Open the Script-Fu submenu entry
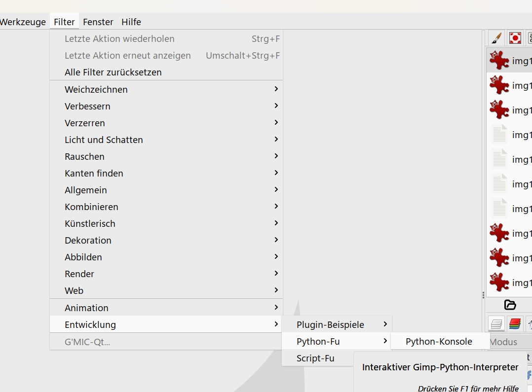Image resolution: width=532 pixels, height=392 pixels. point(315,358)
